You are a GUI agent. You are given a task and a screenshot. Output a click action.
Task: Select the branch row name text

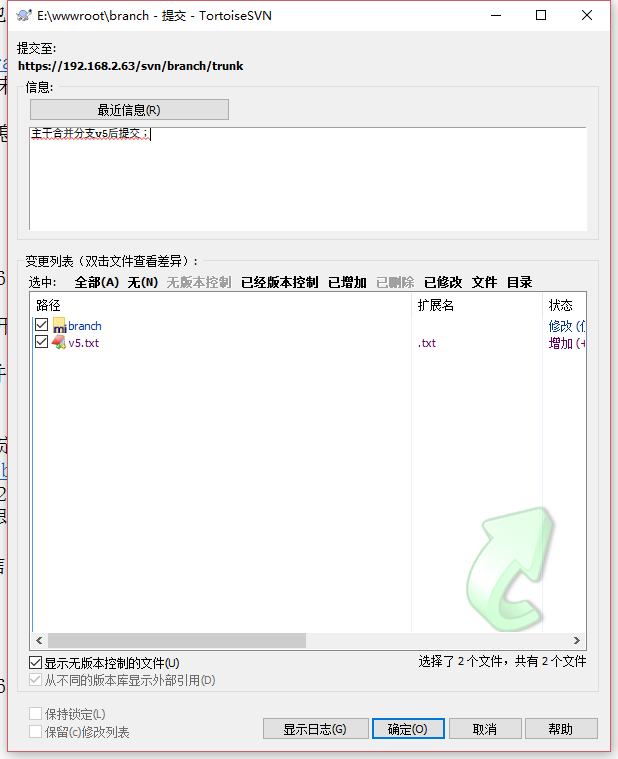click(x=85, y=326)
